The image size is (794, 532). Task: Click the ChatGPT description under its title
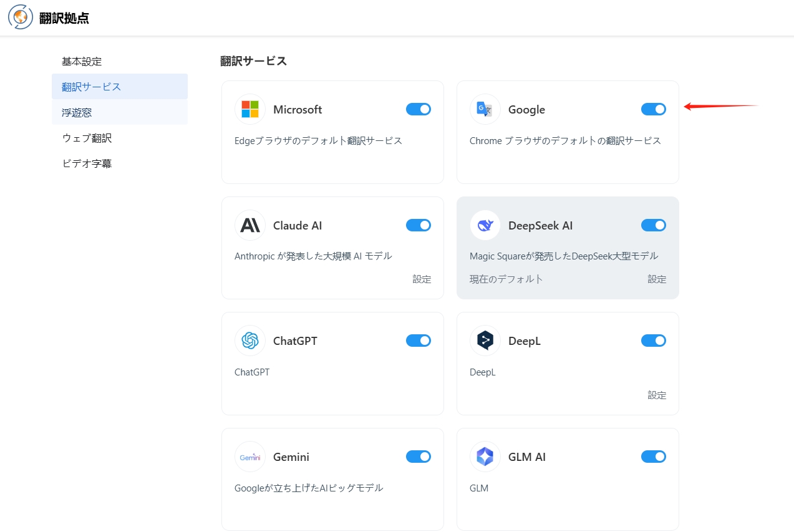coord(252,372)
